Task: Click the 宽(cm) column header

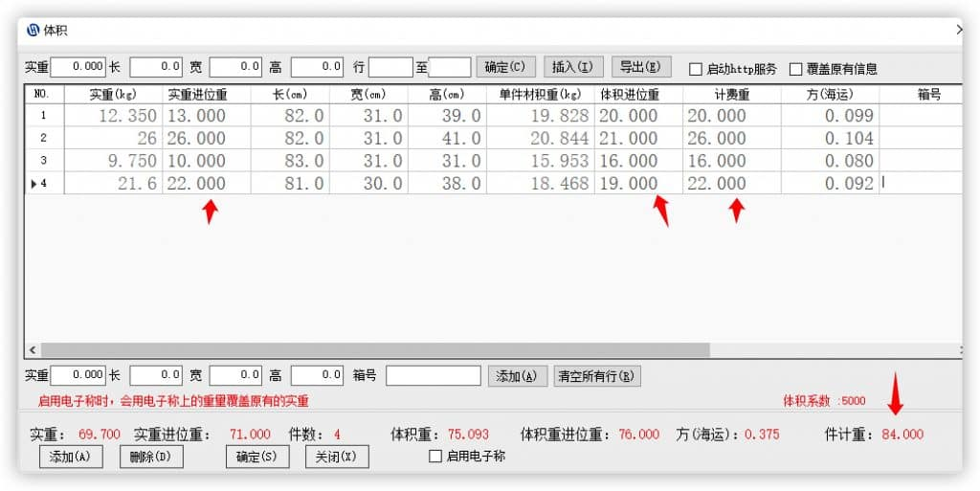Action: (368, 95)
